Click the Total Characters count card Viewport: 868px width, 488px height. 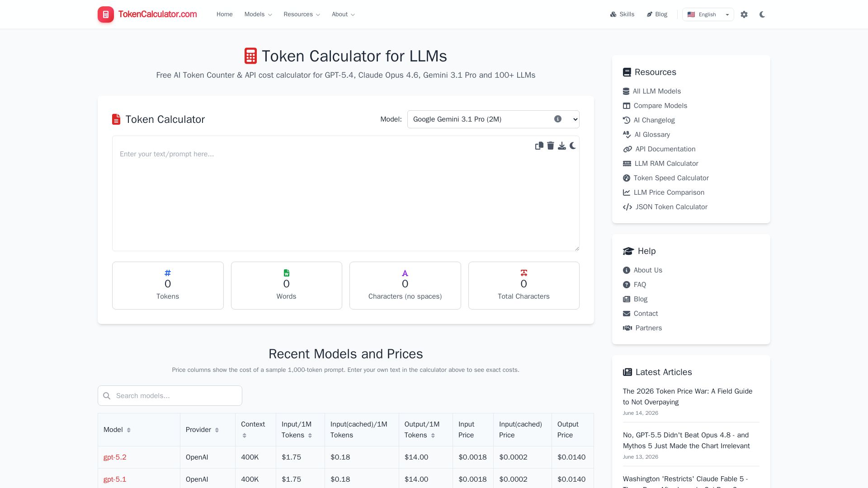pos(524,286)
